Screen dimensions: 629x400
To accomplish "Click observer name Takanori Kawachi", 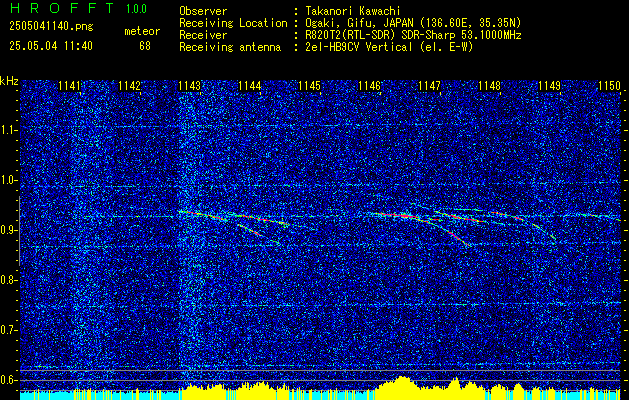I will 353,11.
